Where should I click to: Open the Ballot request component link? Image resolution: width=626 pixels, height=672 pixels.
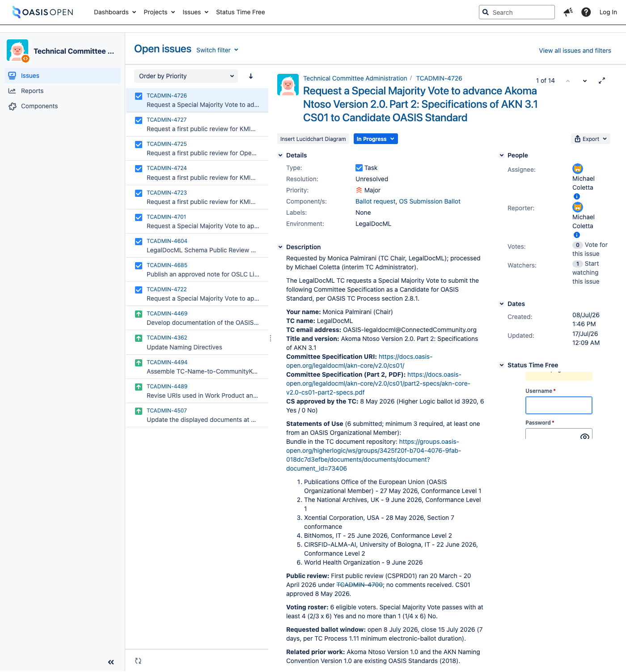coord(376,201)
